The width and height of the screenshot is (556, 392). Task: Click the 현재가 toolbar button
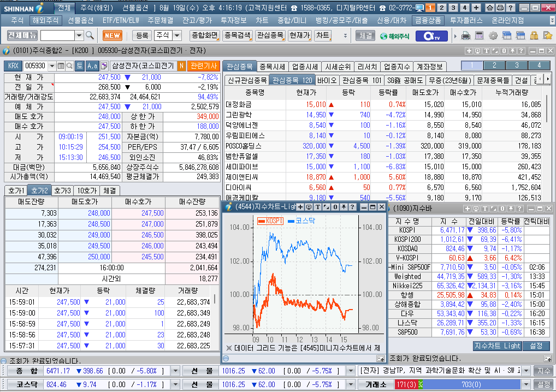point(299,35)
